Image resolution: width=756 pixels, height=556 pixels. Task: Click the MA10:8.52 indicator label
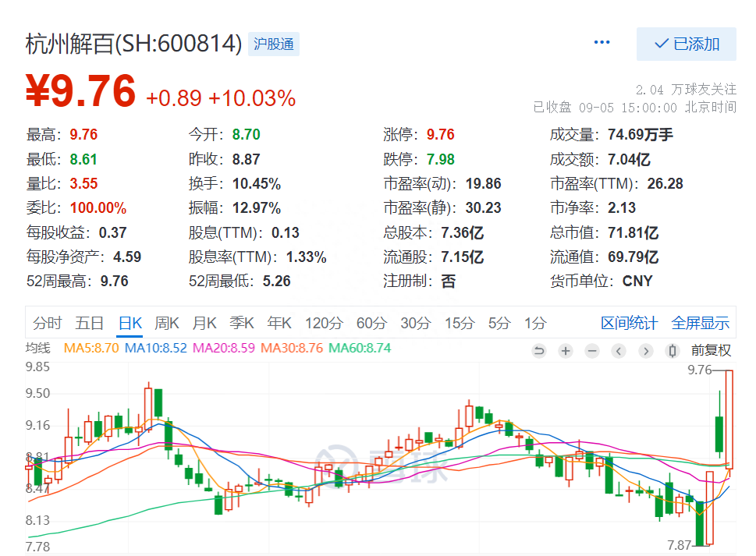coord(155,348)
